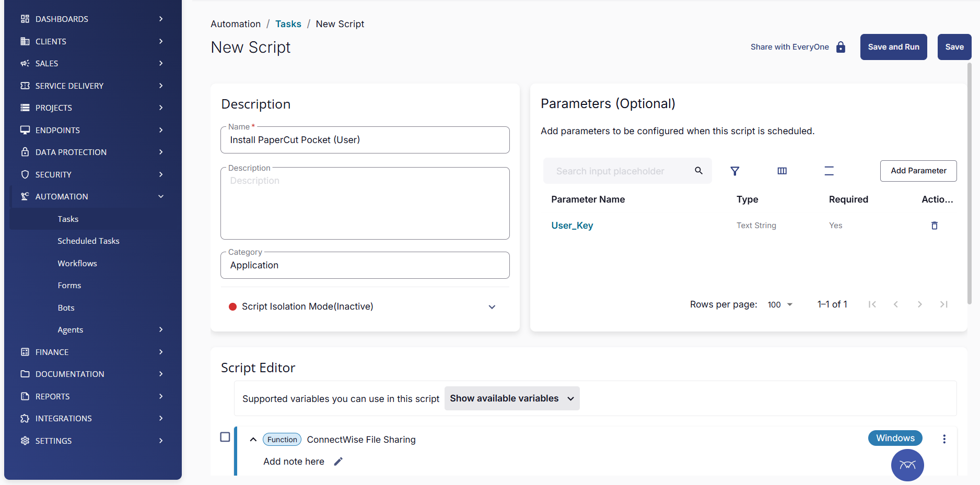Open Workflows in Automation menu
980x485 pixels.
[77, 263]
